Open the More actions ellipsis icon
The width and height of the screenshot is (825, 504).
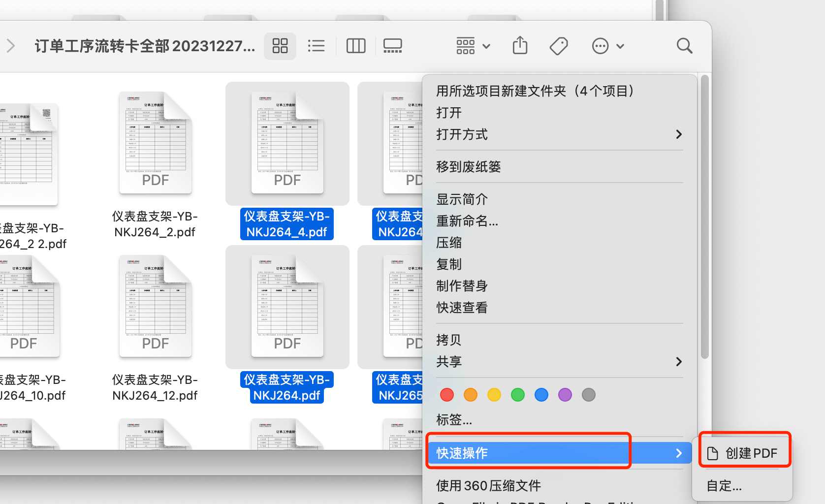pyautogui.click(x=600, y=46)
